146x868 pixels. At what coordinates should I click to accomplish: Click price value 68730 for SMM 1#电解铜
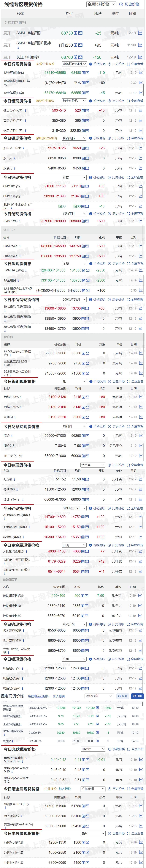point(67,33)
